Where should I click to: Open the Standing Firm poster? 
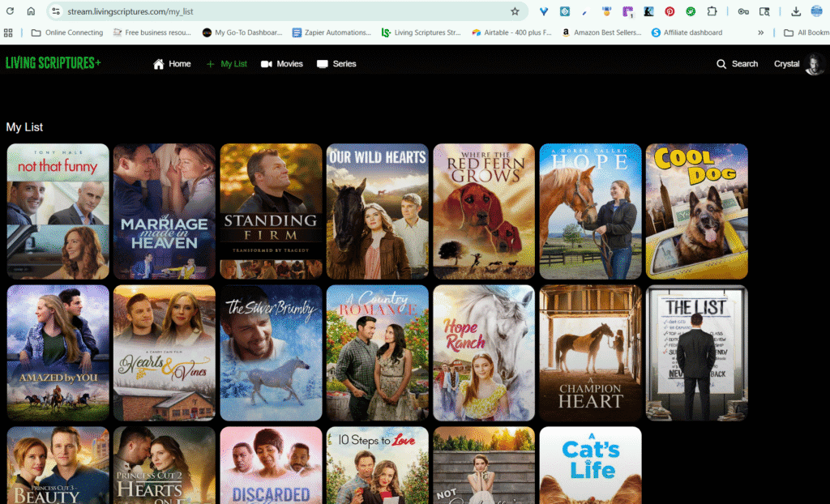coord(271,211)
